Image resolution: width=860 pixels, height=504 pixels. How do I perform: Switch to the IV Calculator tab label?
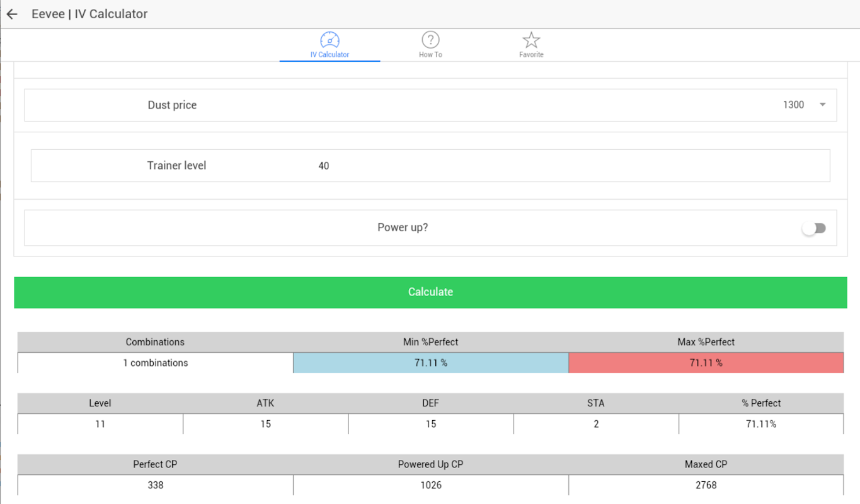click(330, 55)
